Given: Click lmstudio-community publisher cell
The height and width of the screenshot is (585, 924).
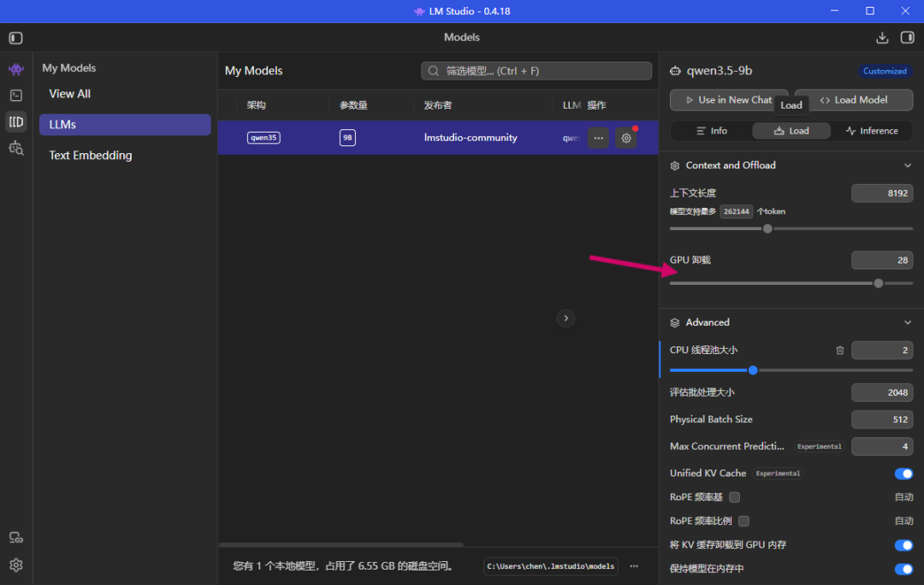Looking at the screenshot, I should coord(471,138).
